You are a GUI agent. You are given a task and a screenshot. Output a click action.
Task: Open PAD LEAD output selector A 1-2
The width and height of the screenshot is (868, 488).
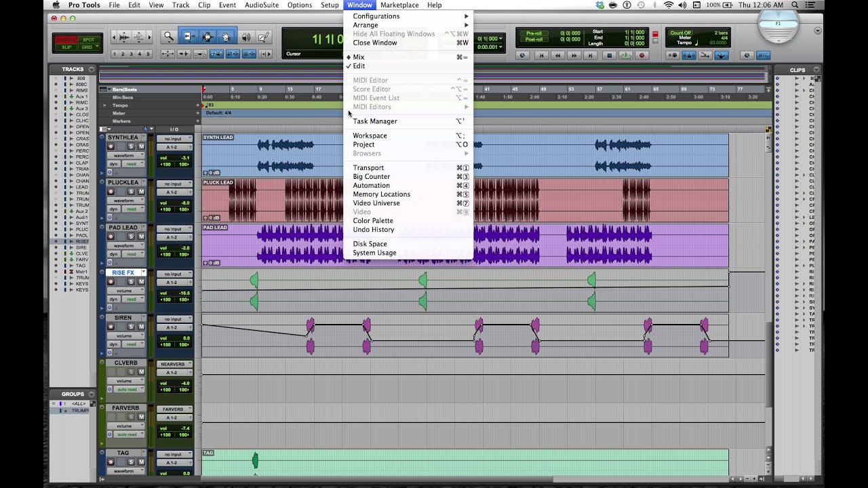[x=174, y=237]
